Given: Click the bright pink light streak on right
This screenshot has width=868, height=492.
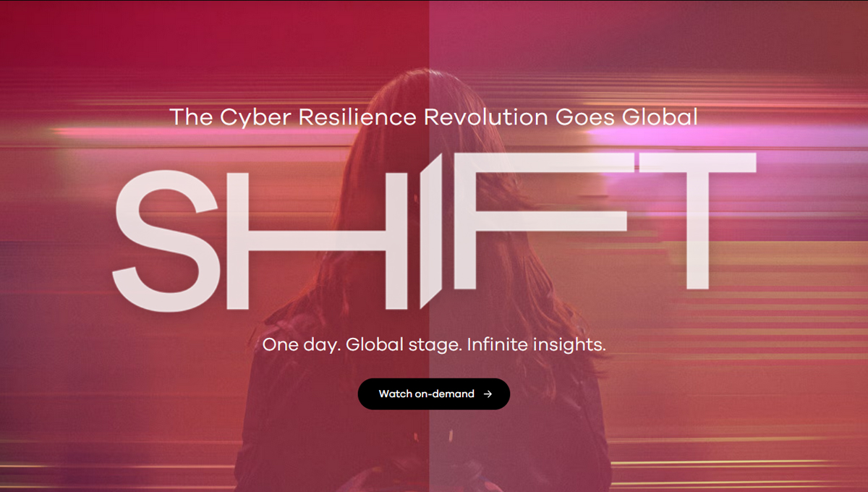Looking at the screenshot, I should pyautogui.click(x=651, y=135).
